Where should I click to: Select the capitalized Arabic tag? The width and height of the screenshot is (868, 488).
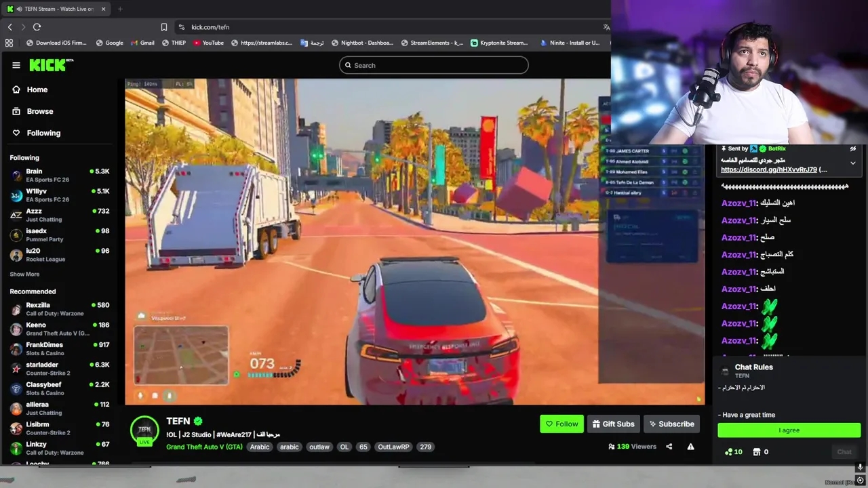pos(260,447)
